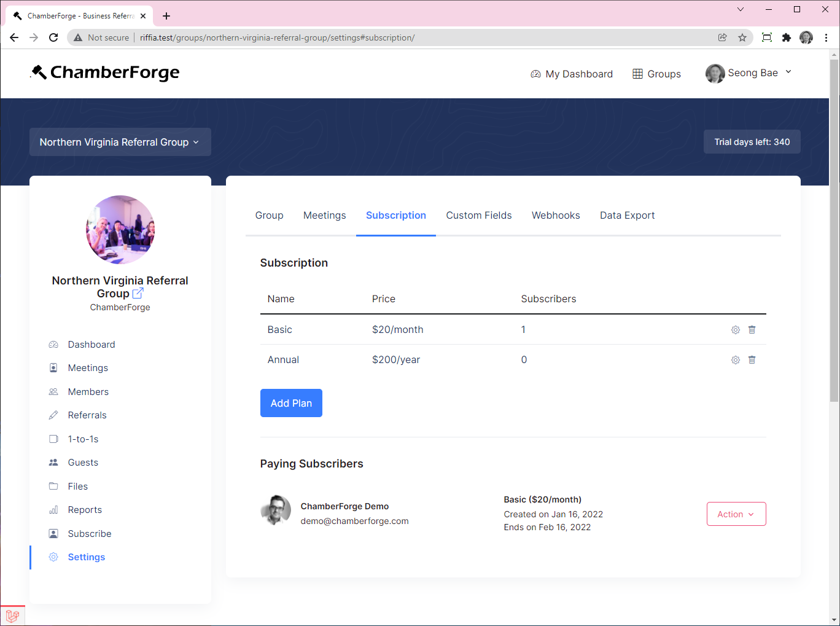Switch to the Webhooks tab
This screenshot has width=840, height=626.
point(556,215)
